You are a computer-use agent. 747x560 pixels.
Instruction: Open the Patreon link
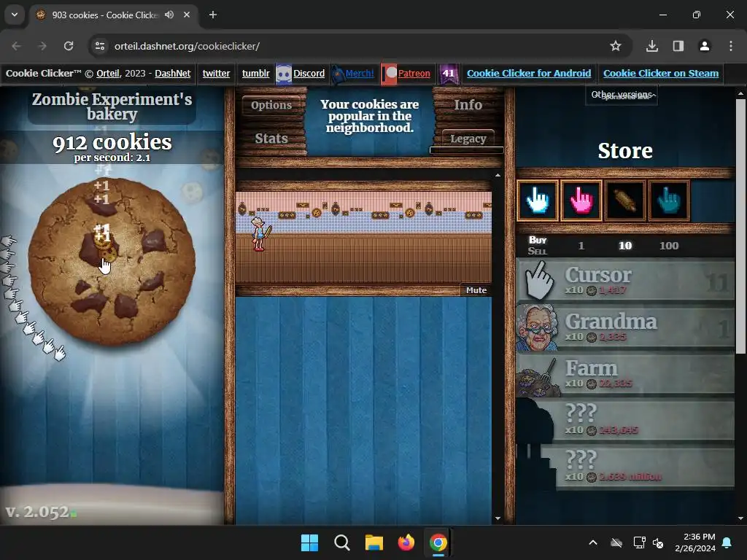pyautogui.click(x=414, y=74)
